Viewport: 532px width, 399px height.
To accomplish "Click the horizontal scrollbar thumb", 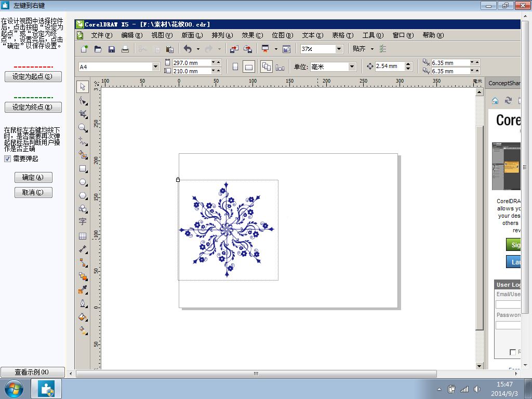I will 256,374.
